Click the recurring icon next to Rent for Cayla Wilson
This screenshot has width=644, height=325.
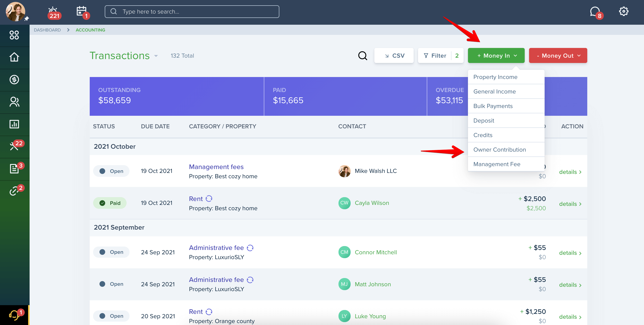coord(209,199)
